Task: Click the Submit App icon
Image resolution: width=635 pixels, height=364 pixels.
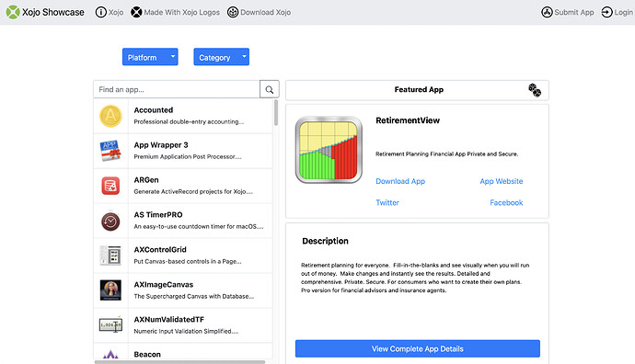Action: click(547, 12)
